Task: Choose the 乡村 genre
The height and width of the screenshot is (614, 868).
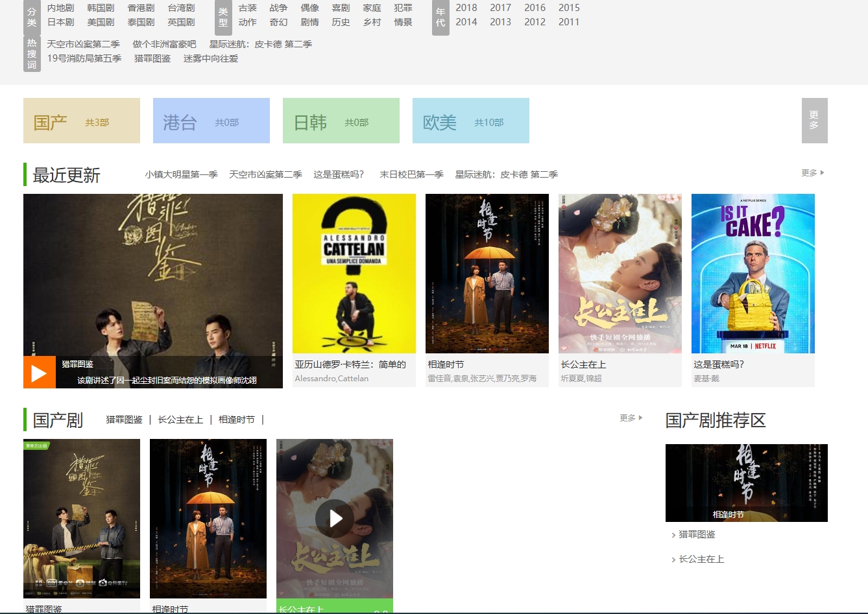Action: pos(372,22)
